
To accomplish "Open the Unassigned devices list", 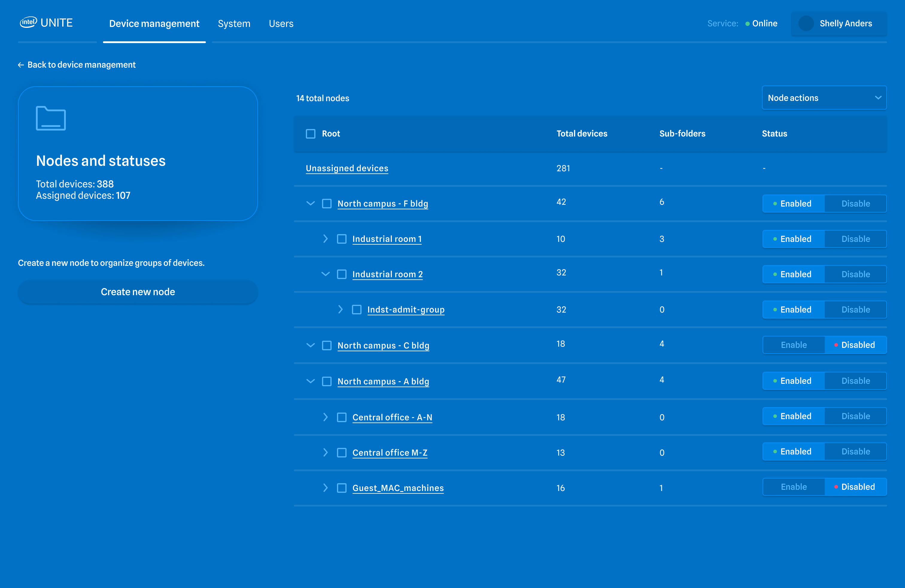I will 347,168.
